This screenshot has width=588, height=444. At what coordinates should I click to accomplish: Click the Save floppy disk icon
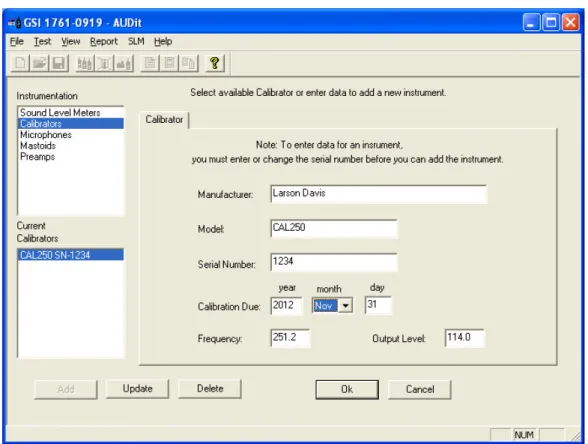pyautogui.click(x=59, y=63)
